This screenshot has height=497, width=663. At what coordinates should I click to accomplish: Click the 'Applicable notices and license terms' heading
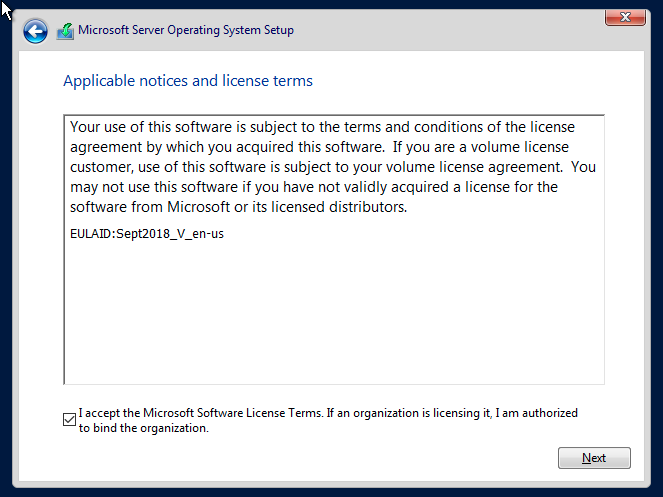(188, 80)
